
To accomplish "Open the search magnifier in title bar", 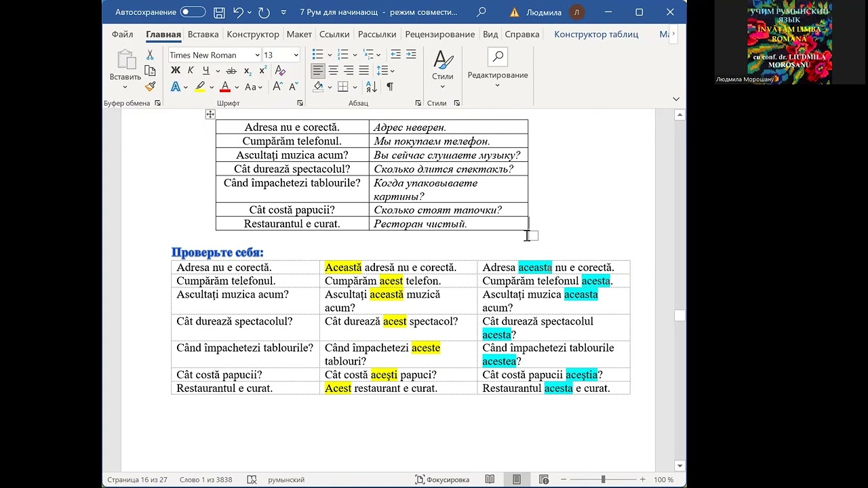I will (481, 12).
